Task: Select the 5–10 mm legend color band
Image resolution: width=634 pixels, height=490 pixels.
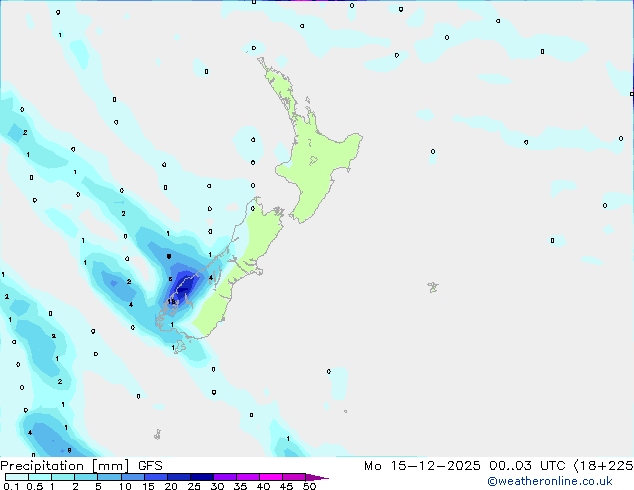Action: (x=110, y=477)
